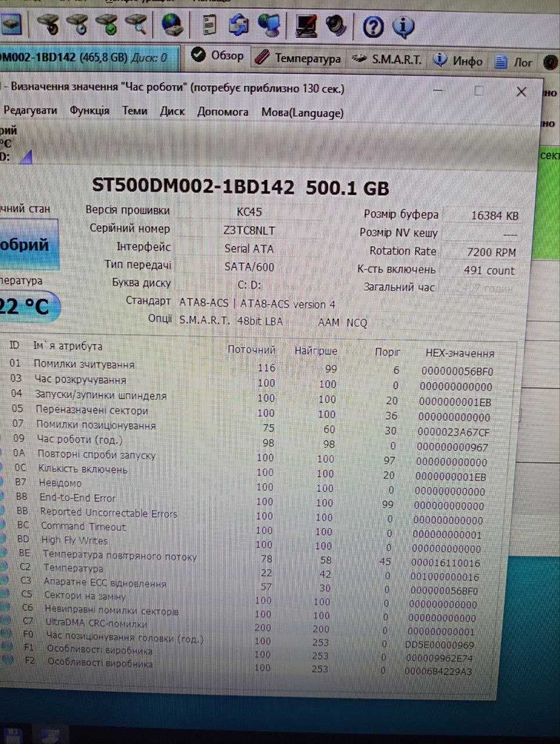Open the Мова(Language) menu
The width and height of the screenshot is (560, 744).
[x=303, y=113]
